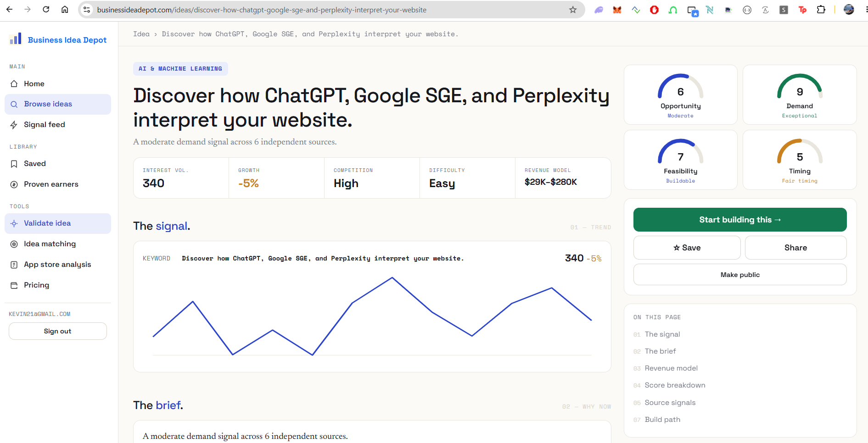This screenshot has height=443, width=868.
Task: Click the AI & Machine Learning category tag
Action: click(x=180, y=69)
